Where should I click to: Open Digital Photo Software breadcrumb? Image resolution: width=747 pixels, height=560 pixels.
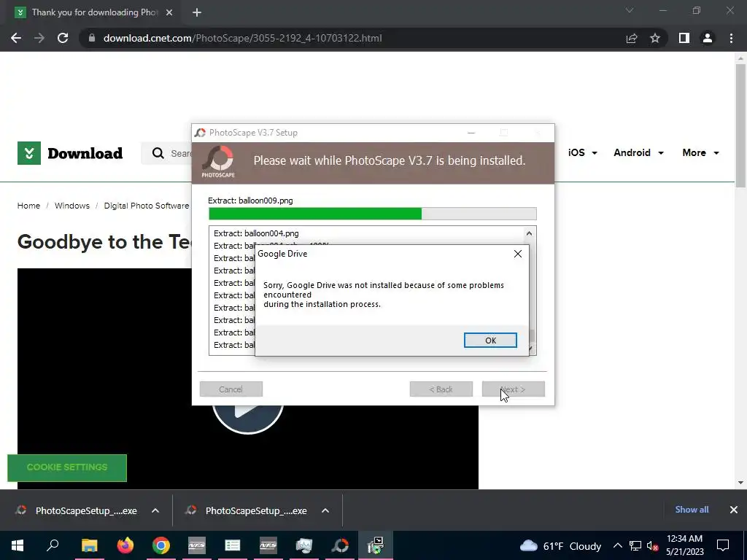tap(147, 206)
